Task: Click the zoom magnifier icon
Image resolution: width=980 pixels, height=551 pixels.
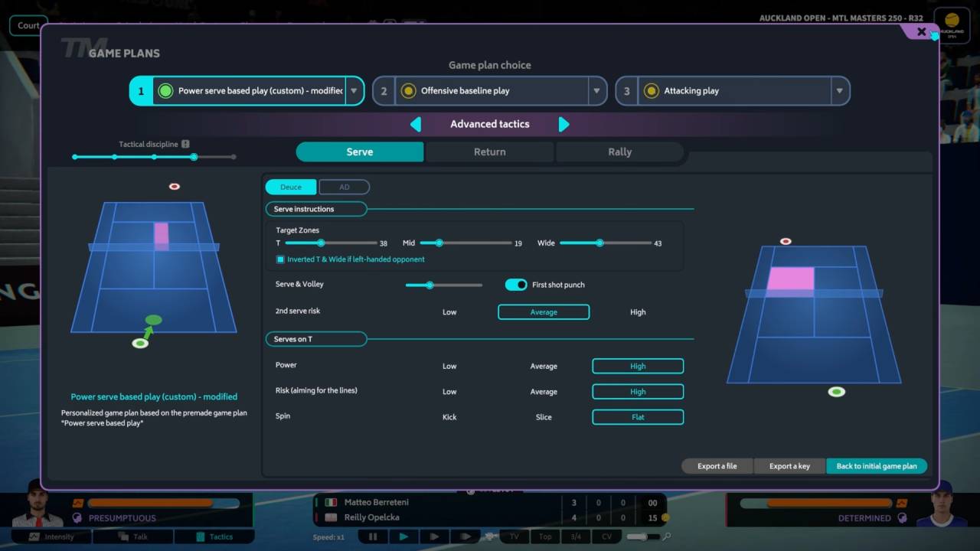Action: pos(667,536)
